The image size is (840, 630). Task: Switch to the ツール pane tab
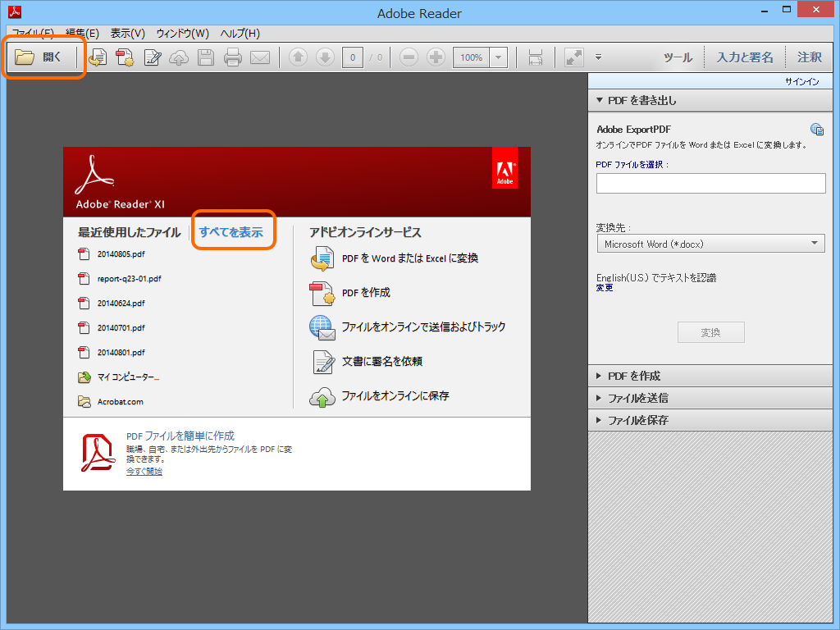678,57
